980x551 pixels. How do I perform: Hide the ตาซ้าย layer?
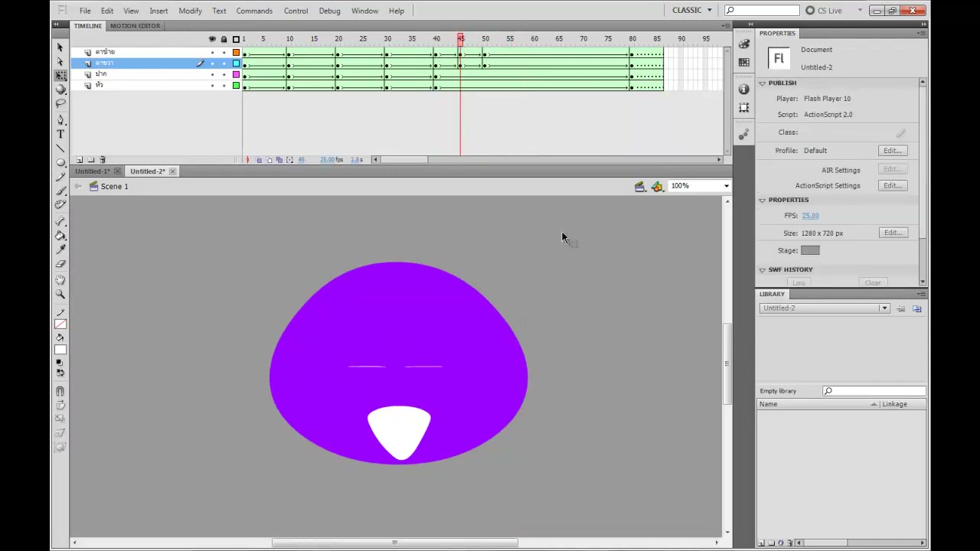tap(212, 52)
